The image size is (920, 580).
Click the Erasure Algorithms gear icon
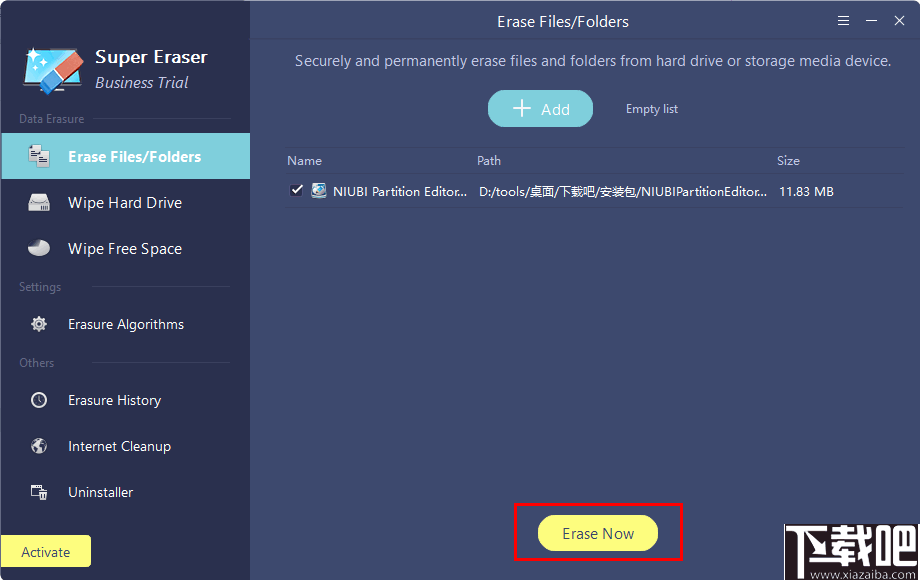pos(38,324)
